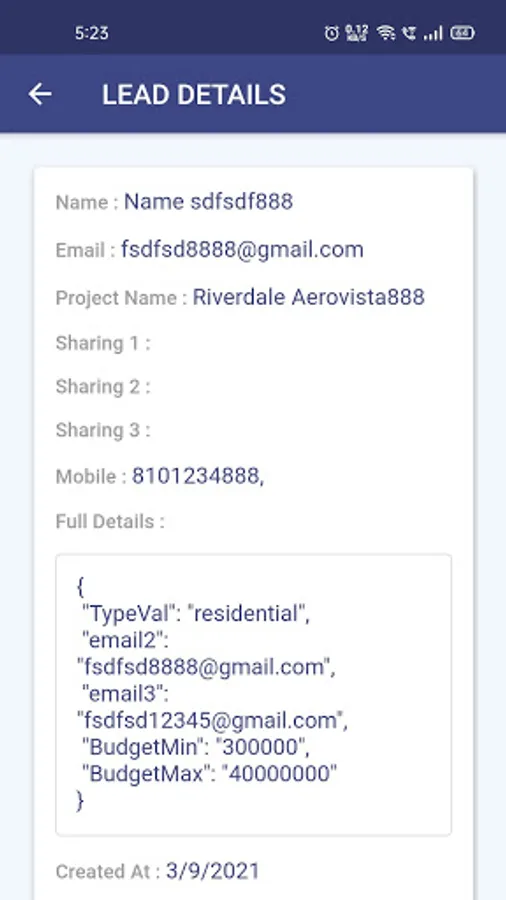This screenshot has width=506, height=900.
Task: Tap the alarm clock status icon
Action: click(332, 33)
